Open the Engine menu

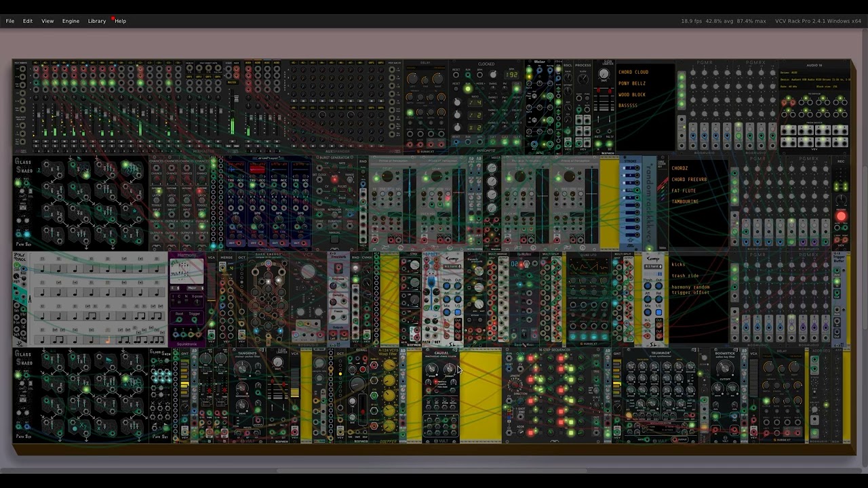(x=71, y=21)
